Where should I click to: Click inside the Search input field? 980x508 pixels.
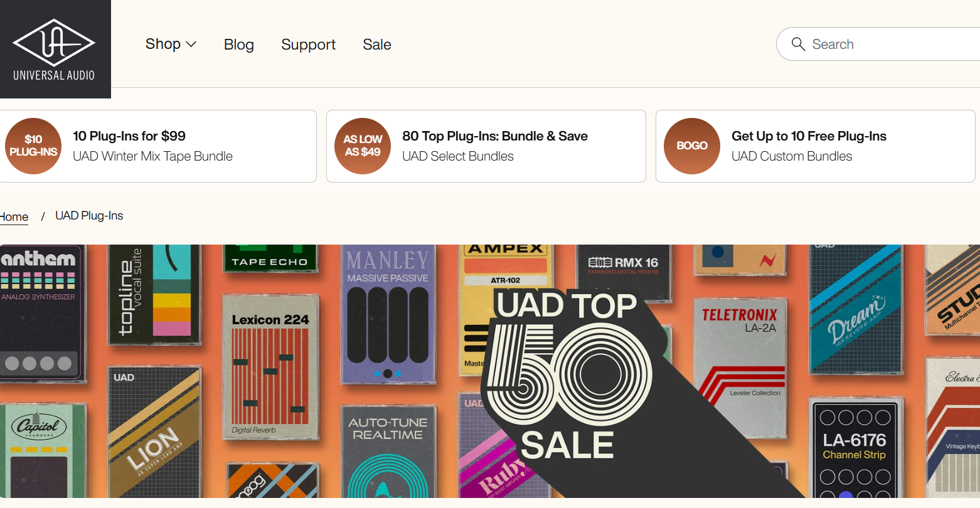[x=878, y=44]
